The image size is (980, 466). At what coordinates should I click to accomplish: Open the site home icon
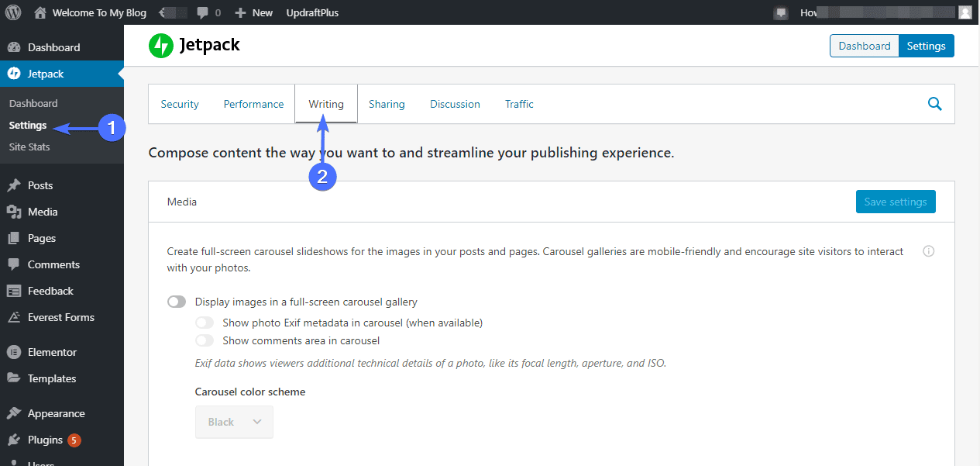tap(41, 12)
